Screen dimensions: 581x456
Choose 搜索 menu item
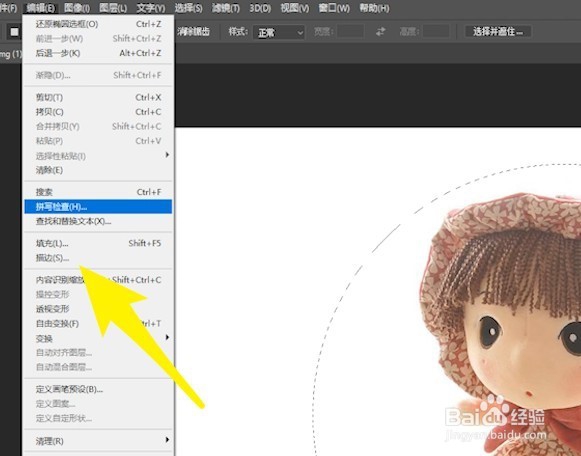point(99,192)
